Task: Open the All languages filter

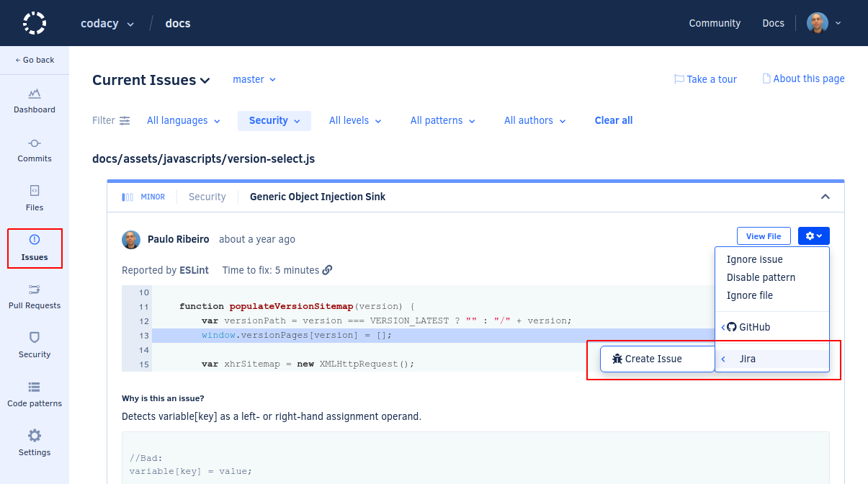Action: (184, 120)
